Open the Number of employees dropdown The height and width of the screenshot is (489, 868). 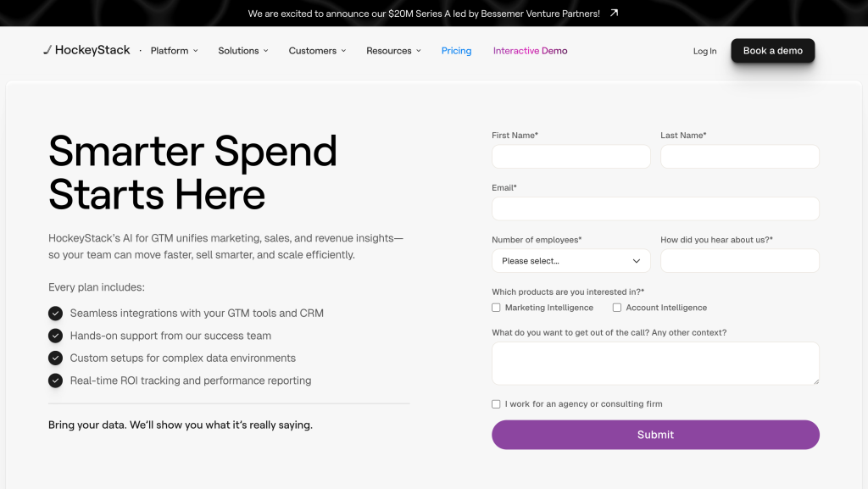570,260
